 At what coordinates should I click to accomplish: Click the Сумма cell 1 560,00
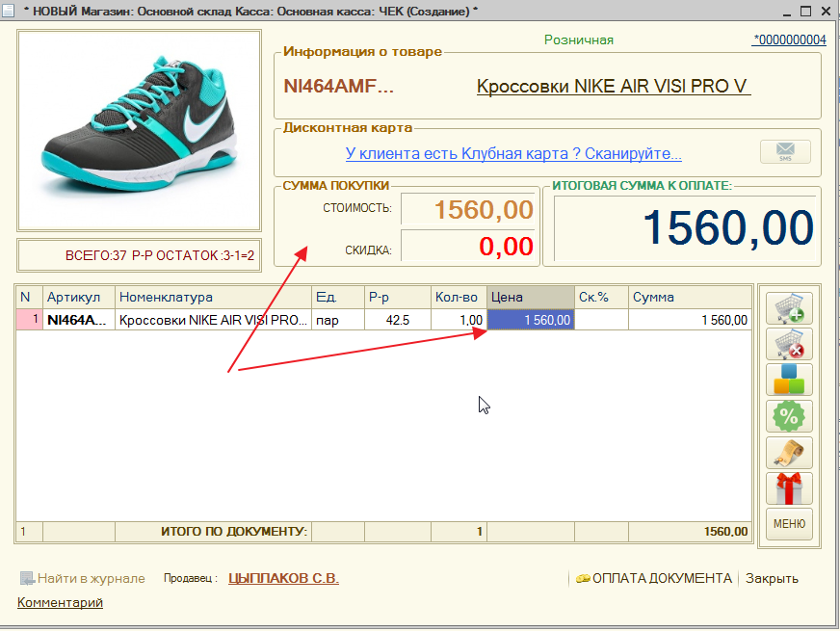690,321
